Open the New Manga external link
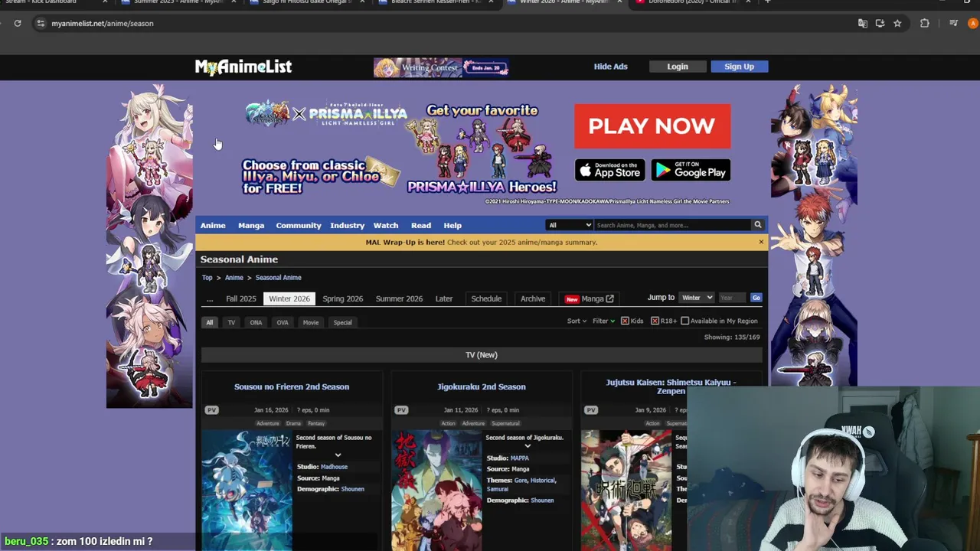This screenshot has width=980, height=551. point(590,298)
